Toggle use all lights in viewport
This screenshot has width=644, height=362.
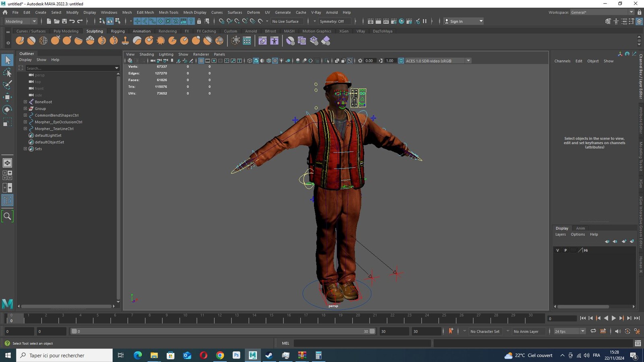click(282, 61)
